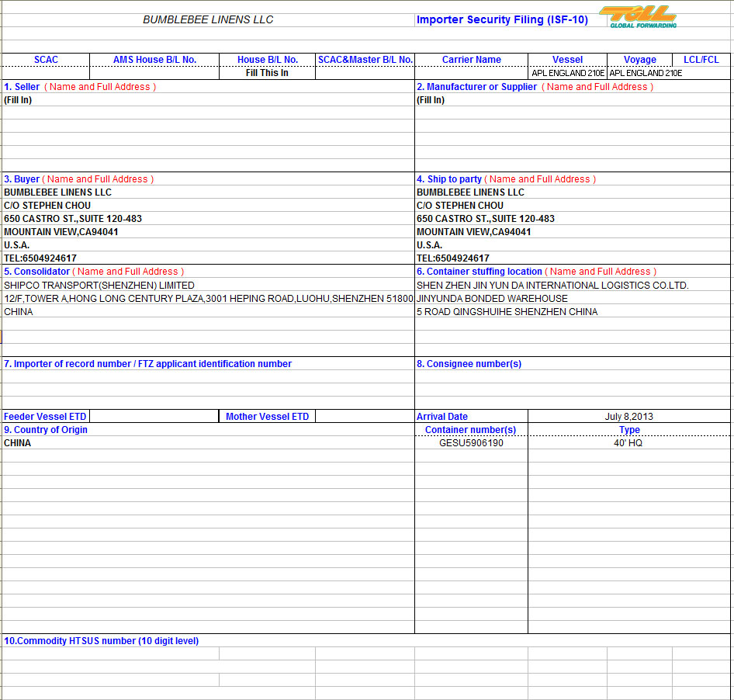Screen dimensions: 734x700
Task: Click the '3. Buyer' section heading
Action: [x=78, y=178]
